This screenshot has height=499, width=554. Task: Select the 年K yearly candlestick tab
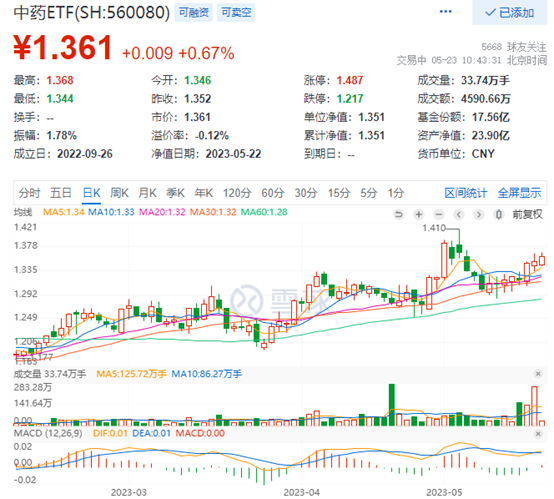pos(204,193)
